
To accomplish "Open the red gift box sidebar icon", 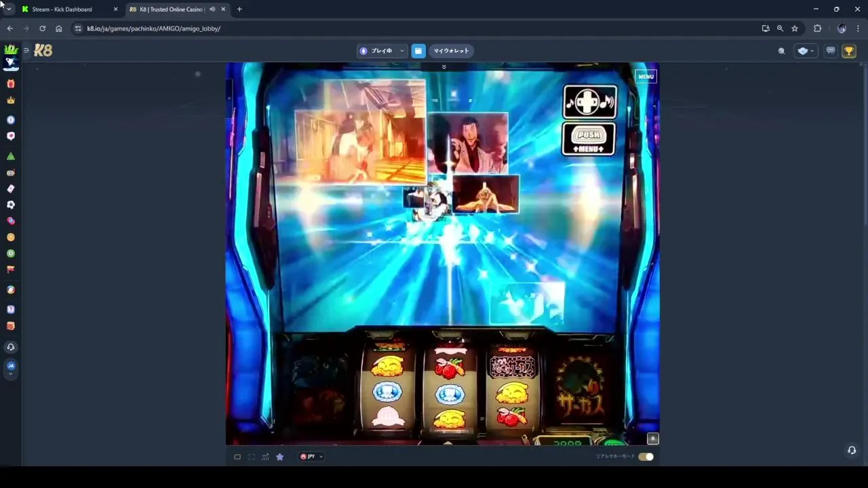I will pyautogui.click(x=10, y=84).
